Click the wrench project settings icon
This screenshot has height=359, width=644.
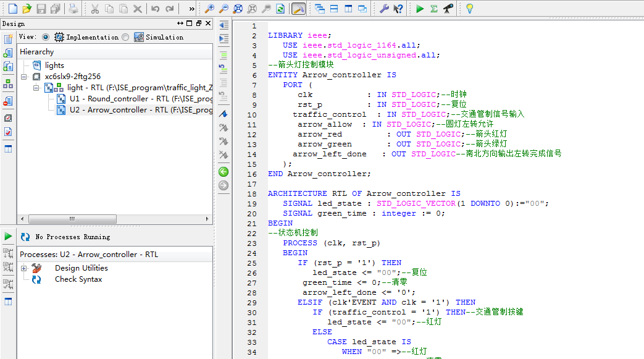tap(383, 9)
